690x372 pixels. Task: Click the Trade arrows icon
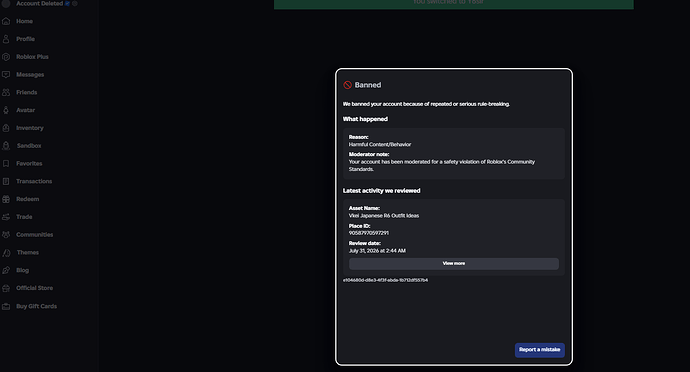click(x=6, y=217)
